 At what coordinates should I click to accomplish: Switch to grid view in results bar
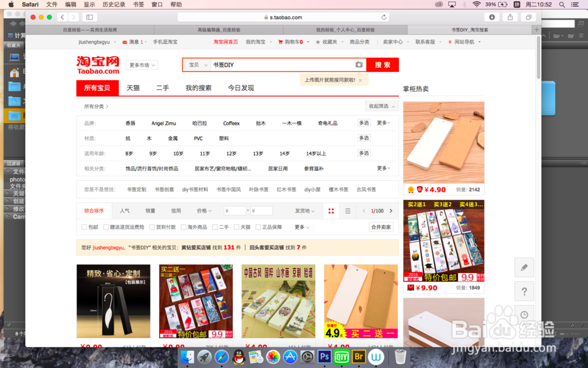click(x=330, y=210)
